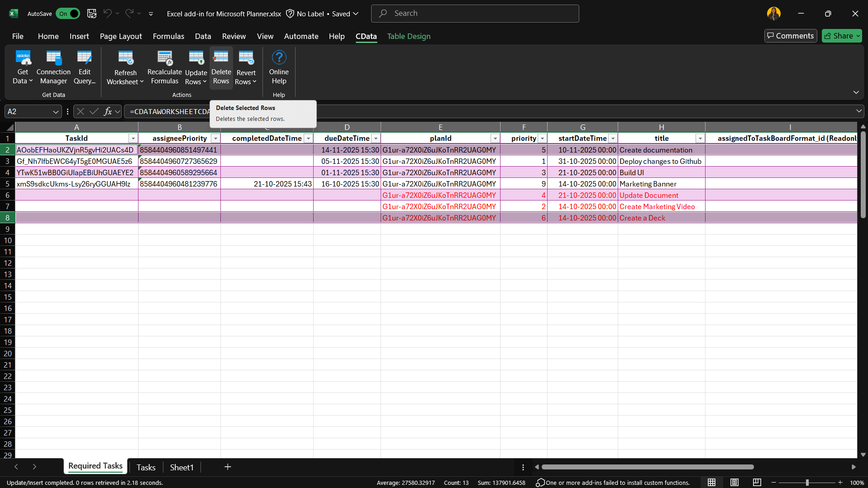
Task: Switch to Page Break Preview view
Action: (x=757, y=483)
